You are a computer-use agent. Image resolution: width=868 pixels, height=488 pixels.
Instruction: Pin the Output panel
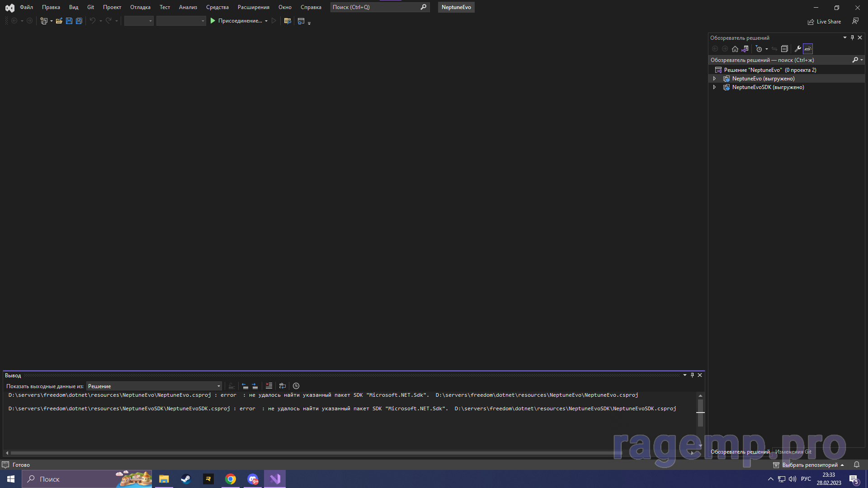tap(692, 375)
